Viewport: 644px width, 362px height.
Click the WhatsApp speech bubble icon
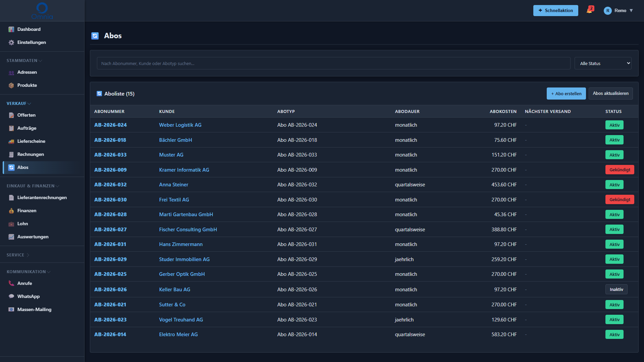[11, 297]
